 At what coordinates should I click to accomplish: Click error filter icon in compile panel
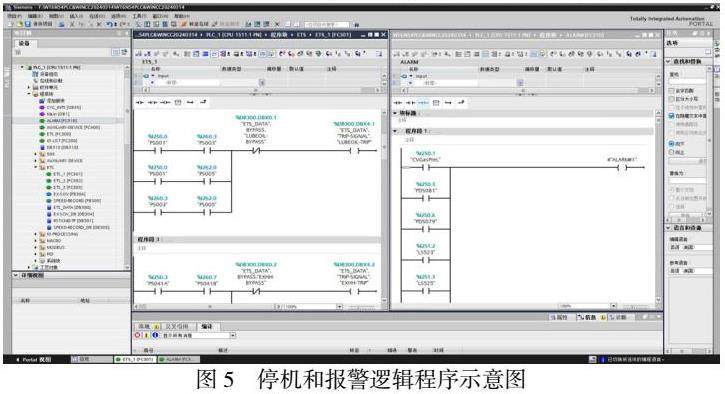[x=138, y=335]
